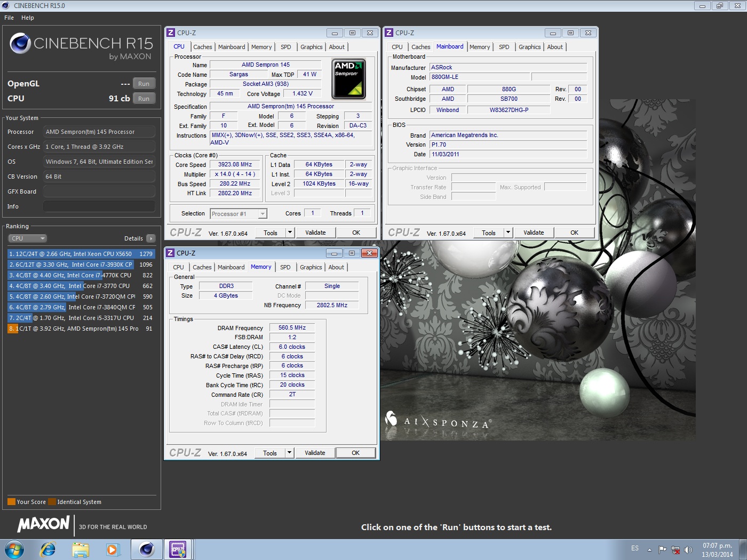Open Windows Media Player from the taskbar

click(x=113, y=549)
